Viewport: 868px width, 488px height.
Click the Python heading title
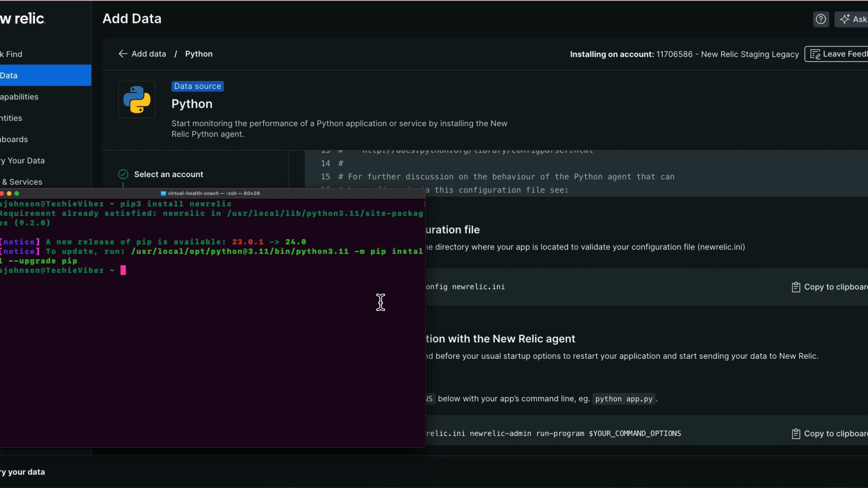pos(192,104)
